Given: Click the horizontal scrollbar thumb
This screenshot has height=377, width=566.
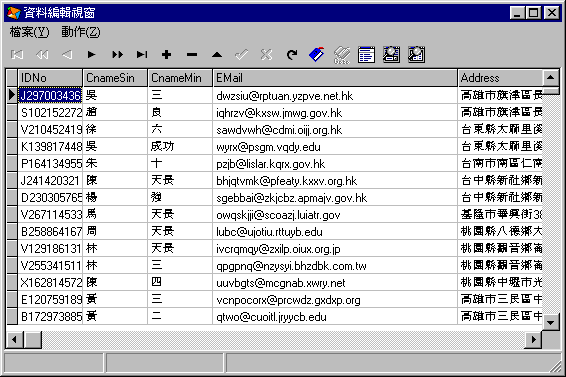Looking at the screenshot, I should click(32, 340).
